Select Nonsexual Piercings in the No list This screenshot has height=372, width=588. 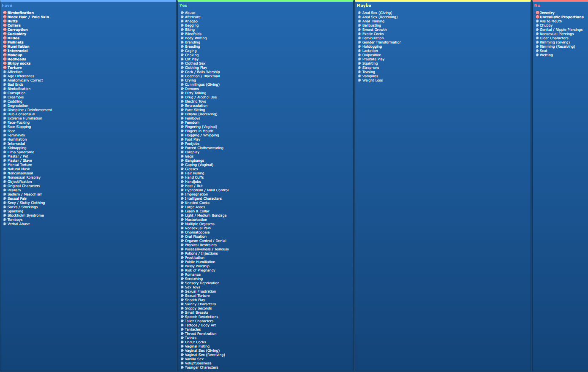pos(557,34)
